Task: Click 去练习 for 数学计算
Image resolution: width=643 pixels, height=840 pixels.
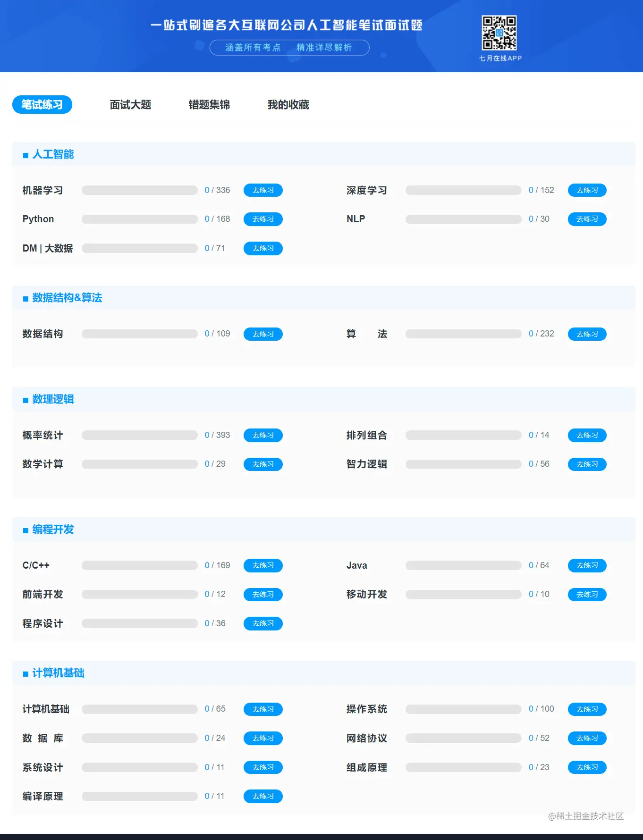Action: [x=263, y=464]
